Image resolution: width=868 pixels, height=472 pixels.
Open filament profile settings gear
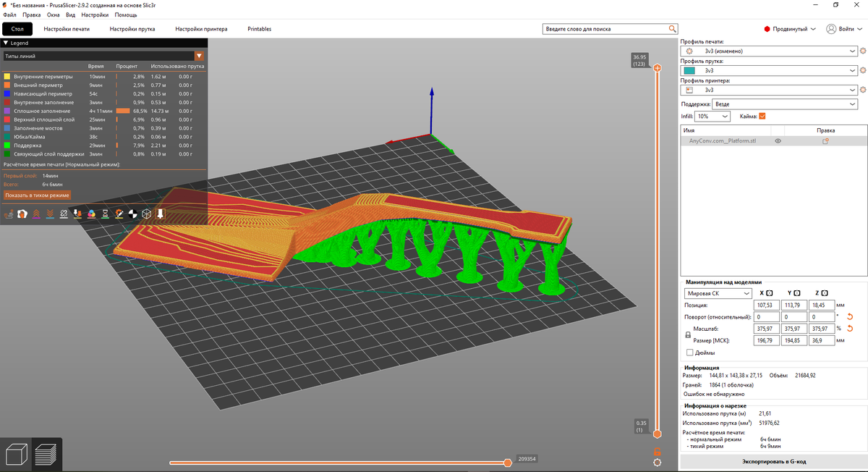click(x=863, y=71)
